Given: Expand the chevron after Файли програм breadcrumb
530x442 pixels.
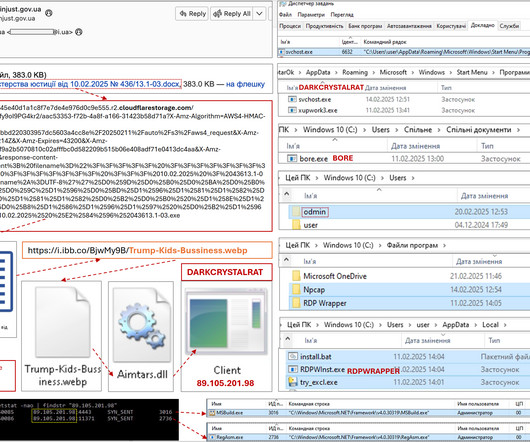Looking at the screenshot, I should (444, 245).
